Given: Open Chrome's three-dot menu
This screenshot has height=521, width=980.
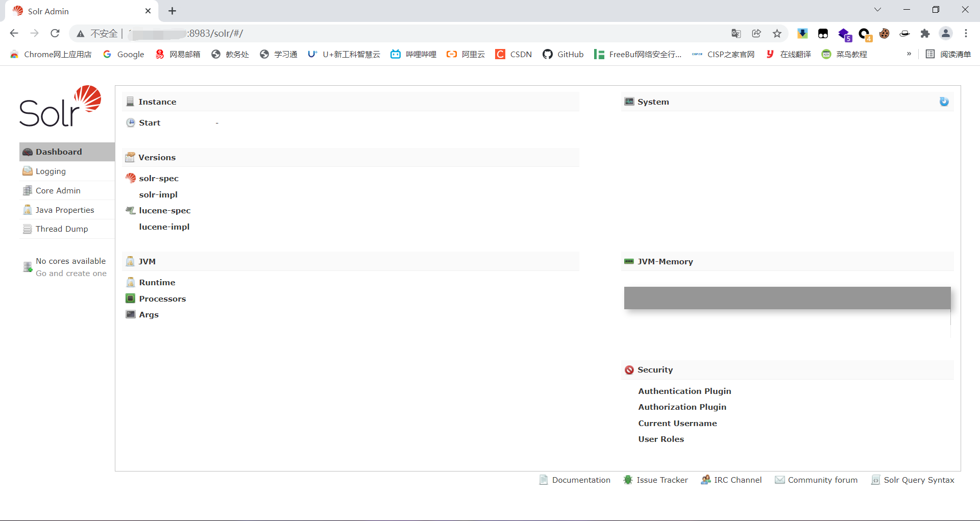Looking at the screenshot, I should (x=966, y=34).
